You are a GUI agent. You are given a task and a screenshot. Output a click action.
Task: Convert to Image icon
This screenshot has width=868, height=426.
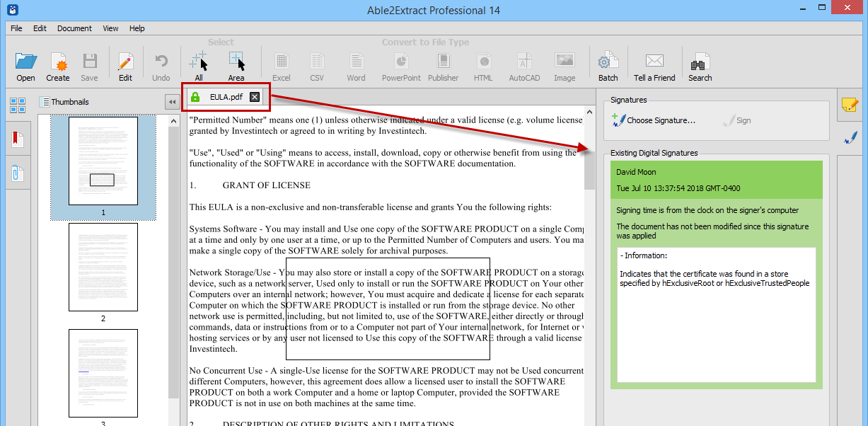pyautogui.click(x=565, y=62)
